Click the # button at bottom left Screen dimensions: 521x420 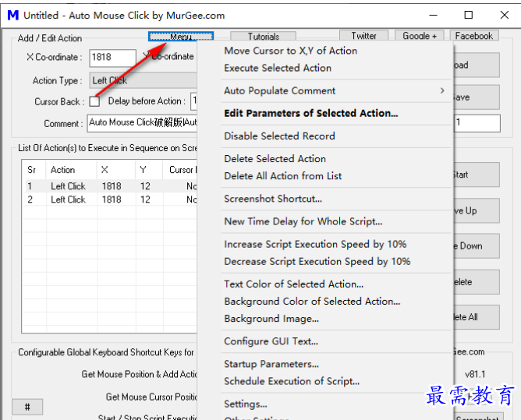tap(27, 407)
